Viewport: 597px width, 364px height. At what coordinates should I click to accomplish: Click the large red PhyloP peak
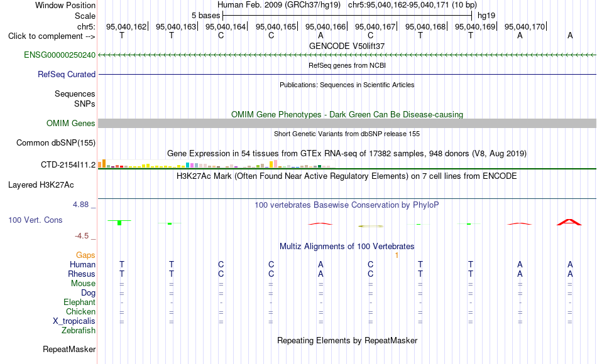click(x=569, y=222)
